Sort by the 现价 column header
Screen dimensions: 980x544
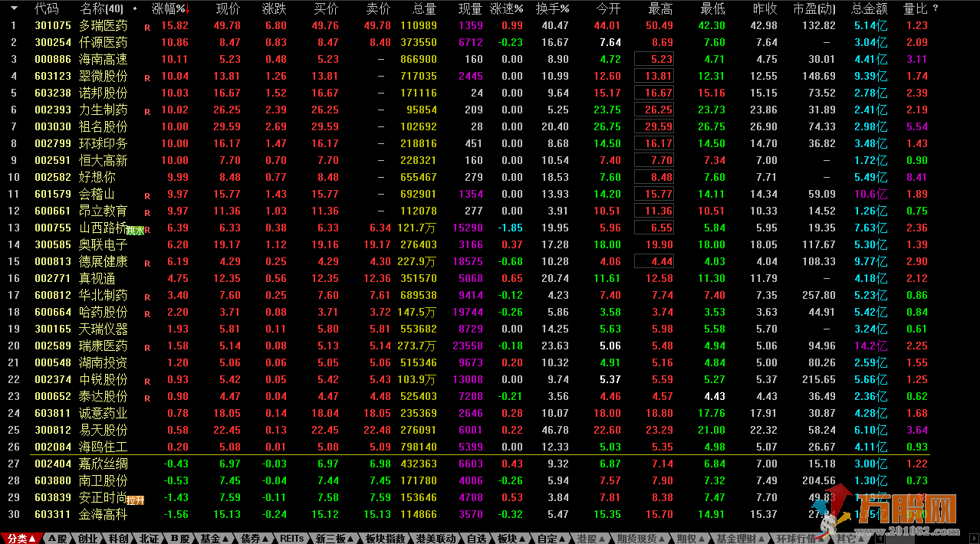[x=229, y=9]
